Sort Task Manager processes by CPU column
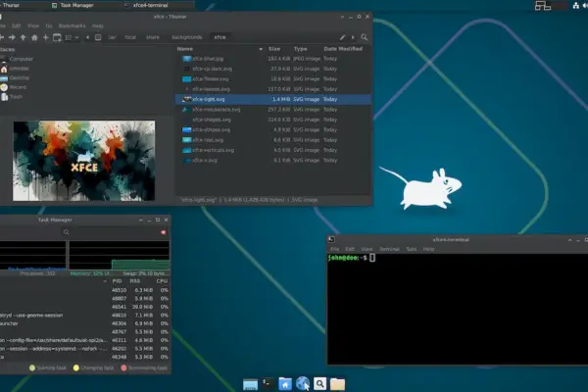 point(162,281)
